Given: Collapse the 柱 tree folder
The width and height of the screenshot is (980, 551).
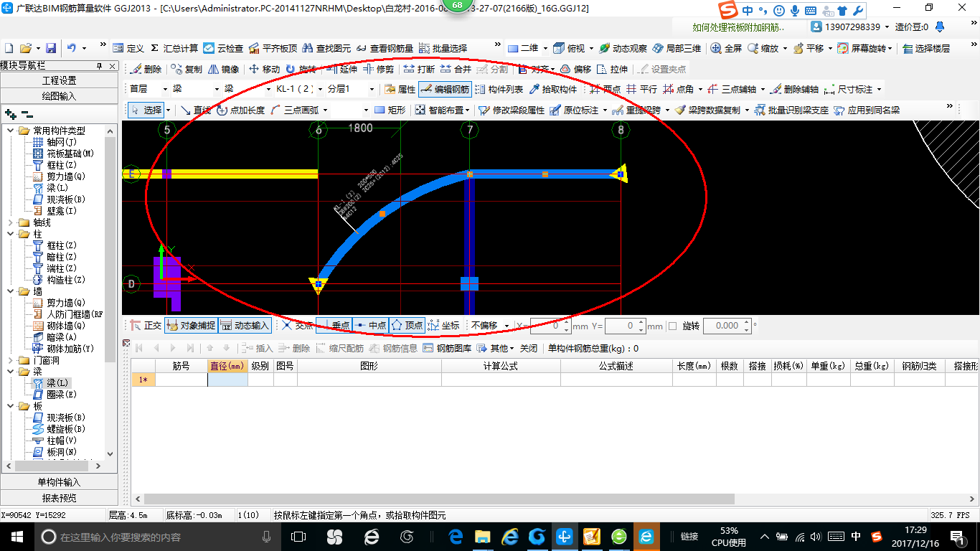Looking at the screenshot, I should (x=10, y=234).
